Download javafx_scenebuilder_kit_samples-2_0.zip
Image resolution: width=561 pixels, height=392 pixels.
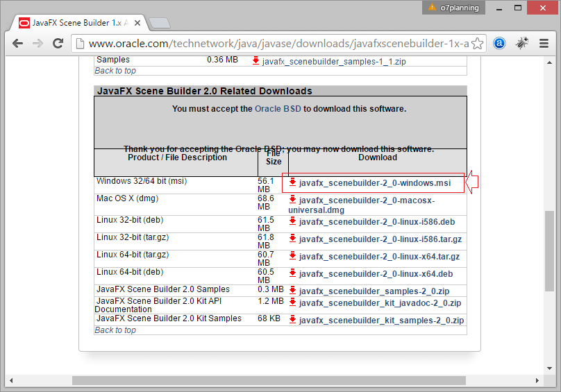(x=381, y=321)
